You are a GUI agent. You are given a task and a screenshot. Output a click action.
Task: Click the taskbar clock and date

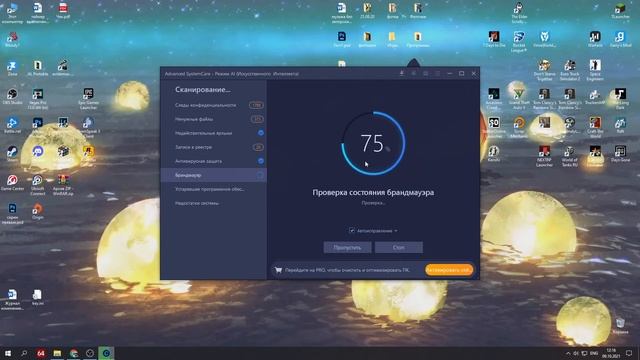pos(611,353)
